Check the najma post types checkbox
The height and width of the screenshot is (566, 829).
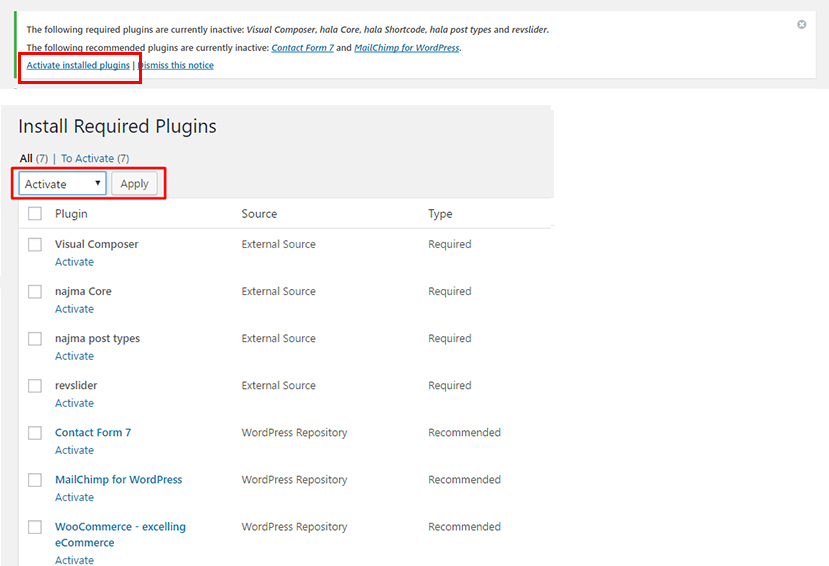point(35,339)
